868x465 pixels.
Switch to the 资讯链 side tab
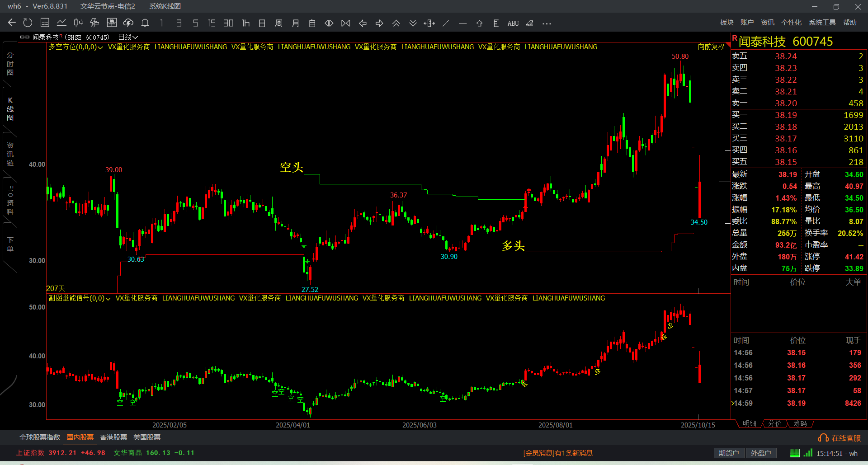pos(10,154)
